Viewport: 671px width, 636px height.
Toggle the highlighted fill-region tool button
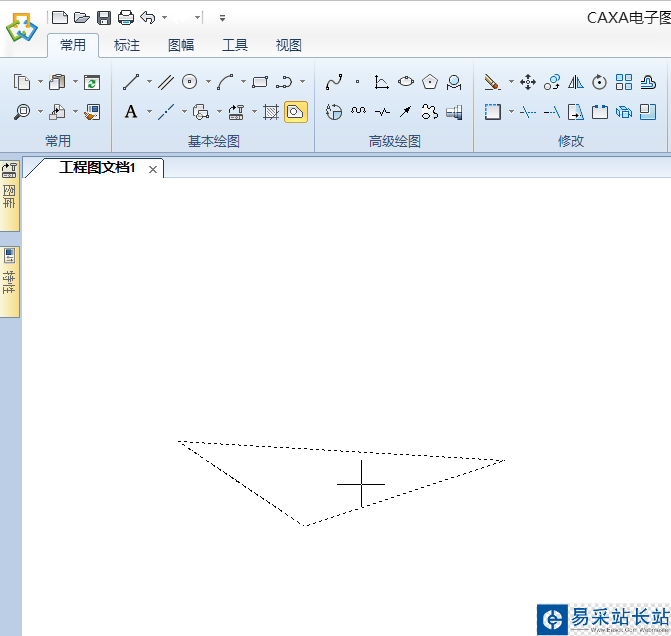295,112
